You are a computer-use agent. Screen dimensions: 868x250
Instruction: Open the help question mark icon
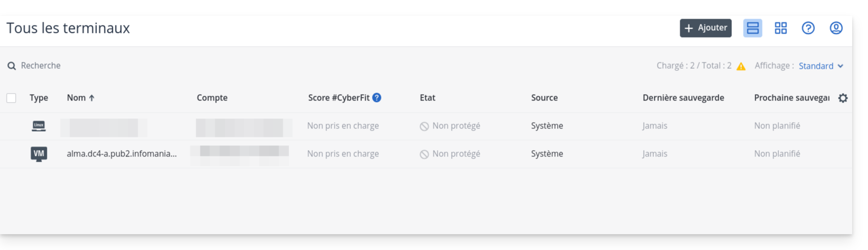point(808,28)
